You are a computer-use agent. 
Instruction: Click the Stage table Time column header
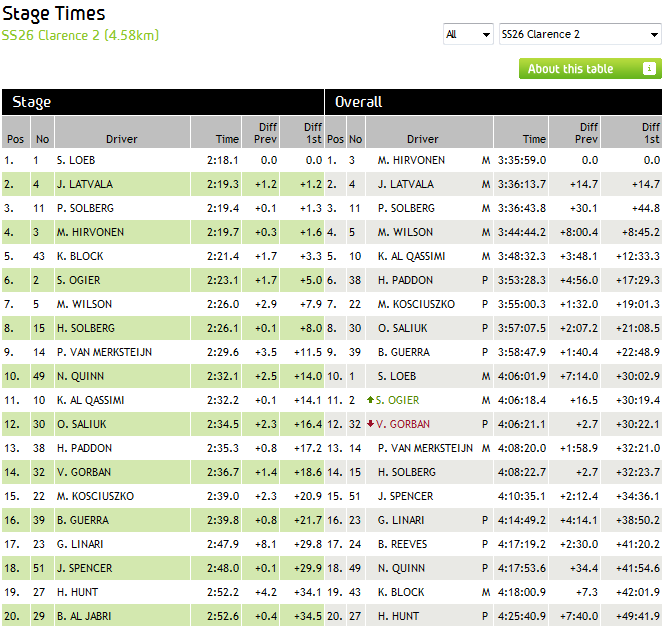[216, 132]
